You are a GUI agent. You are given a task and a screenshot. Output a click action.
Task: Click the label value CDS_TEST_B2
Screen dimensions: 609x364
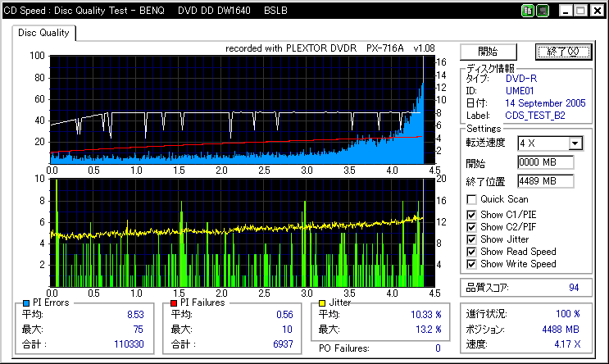pyautogui.click(x=535, y=116)
